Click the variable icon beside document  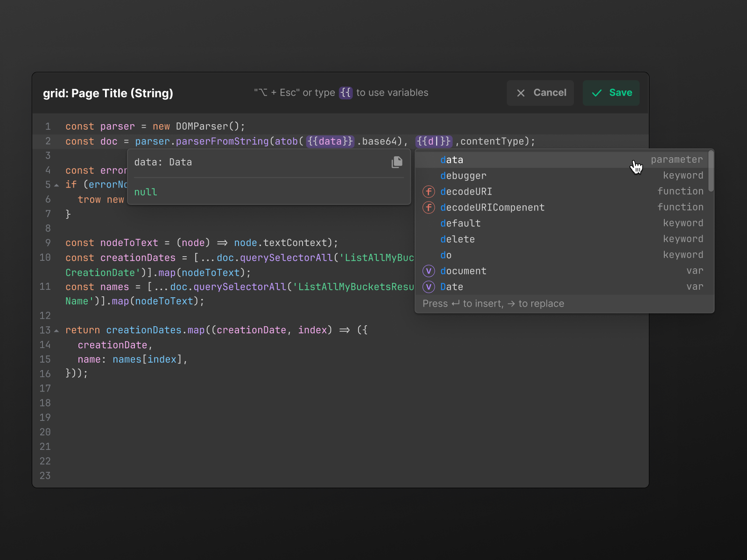coord(429,271)
